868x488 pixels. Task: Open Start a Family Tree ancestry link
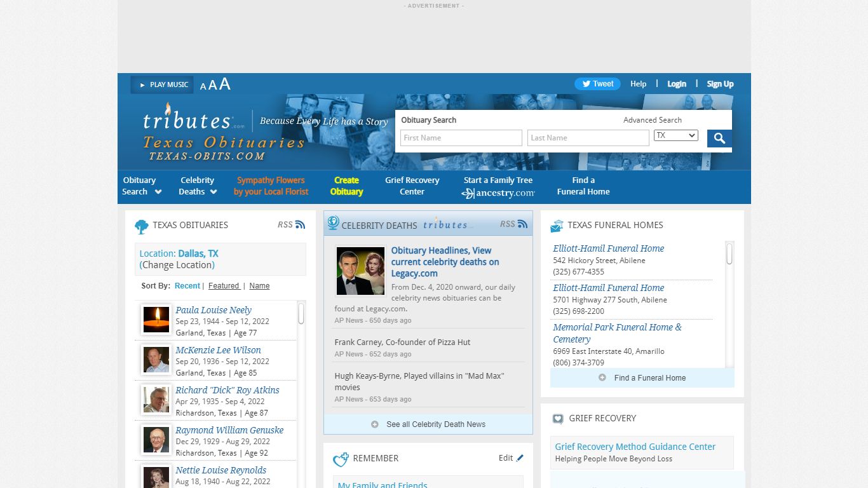tap(498, 187)
